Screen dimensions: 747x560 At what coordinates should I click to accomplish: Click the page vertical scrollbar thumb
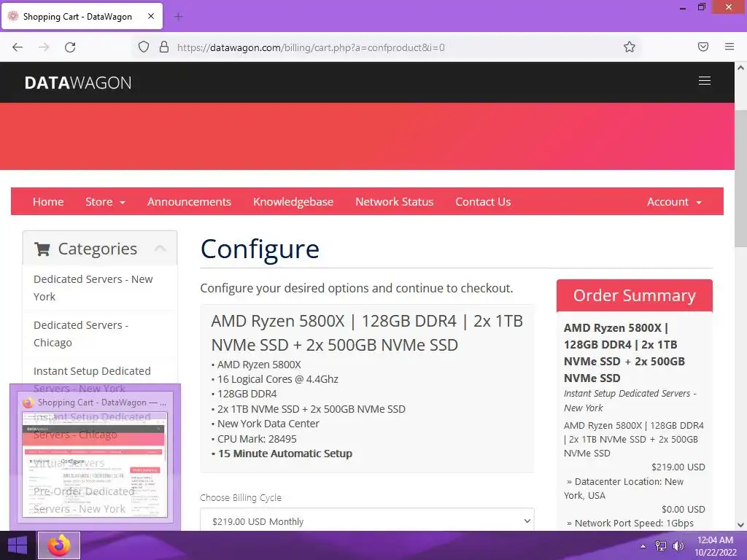pyautogui.click(x=740, y=179)
